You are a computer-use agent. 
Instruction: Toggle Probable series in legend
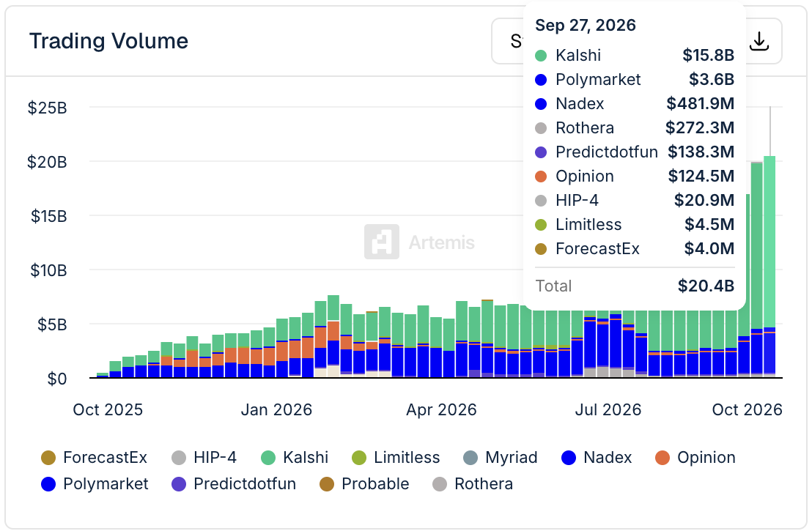[364, 484]
